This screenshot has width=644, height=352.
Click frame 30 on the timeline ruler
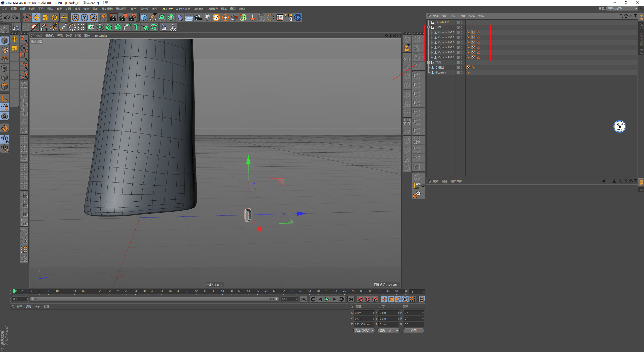click(144, 291)
